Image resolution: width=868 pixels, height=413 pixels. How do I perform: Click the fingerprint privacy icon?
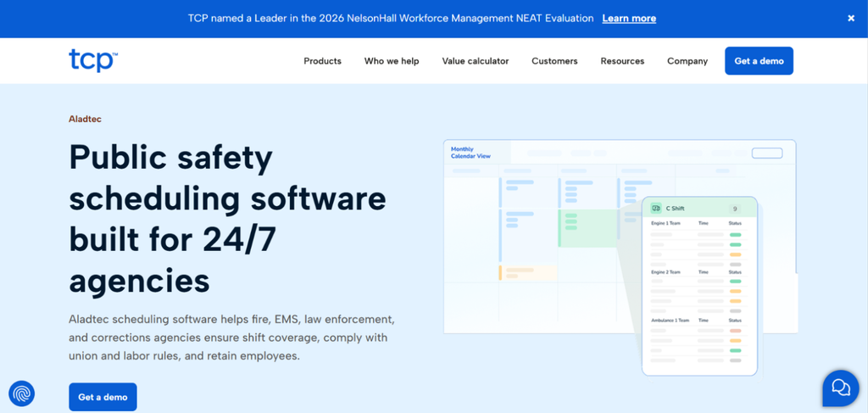pos(22,393)
